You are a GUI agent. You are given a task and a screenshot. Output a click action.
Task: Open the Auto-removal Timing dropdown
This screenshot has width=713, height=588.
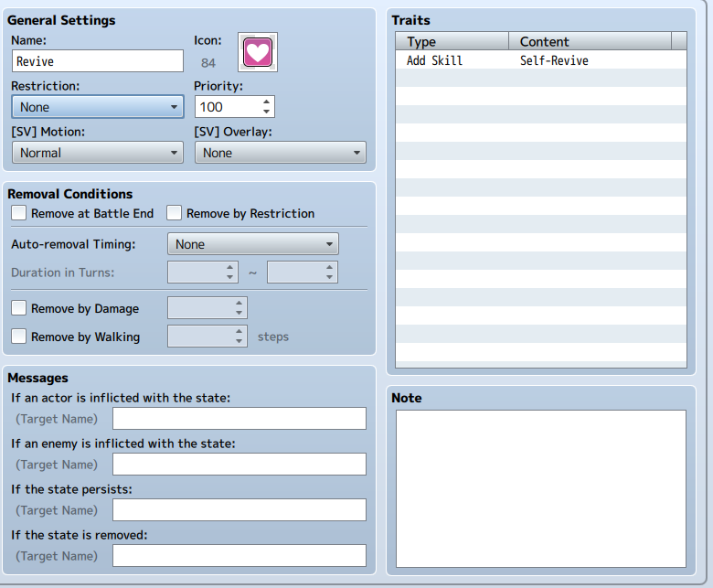253,244
